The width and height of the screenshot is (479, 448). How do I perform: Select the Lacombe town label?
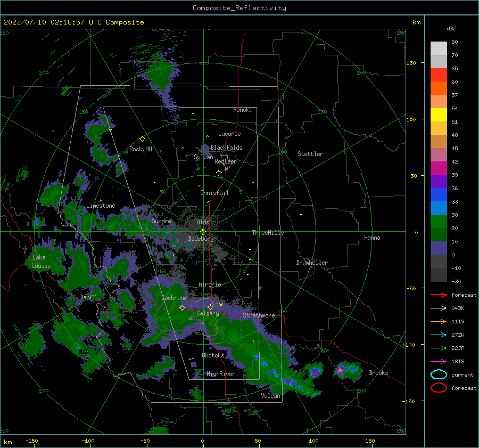[229, 134]
